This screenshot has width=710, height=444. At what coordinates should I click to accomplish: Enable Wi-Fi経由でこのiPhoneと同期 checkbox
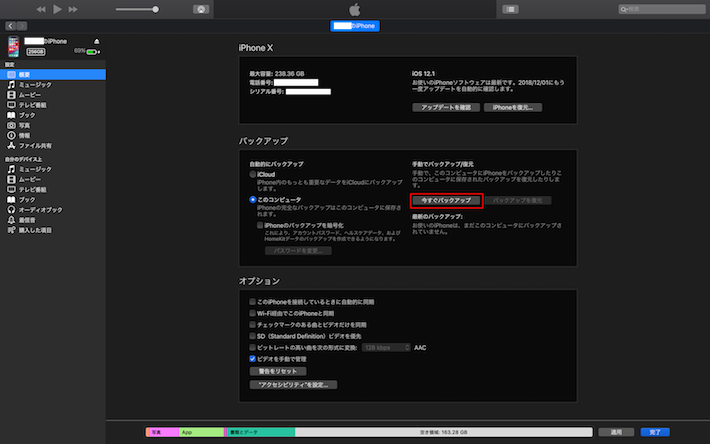pos(252,313)
